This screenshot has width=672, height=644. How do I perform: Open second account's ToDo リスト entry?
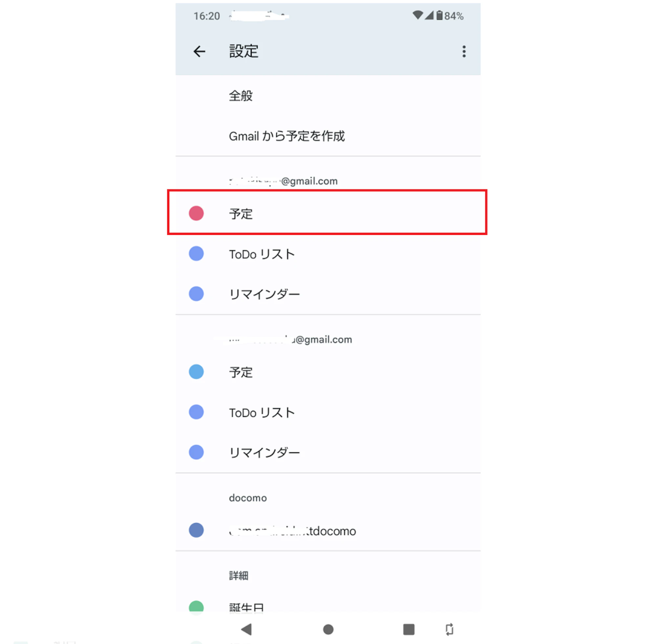point(328,412)
